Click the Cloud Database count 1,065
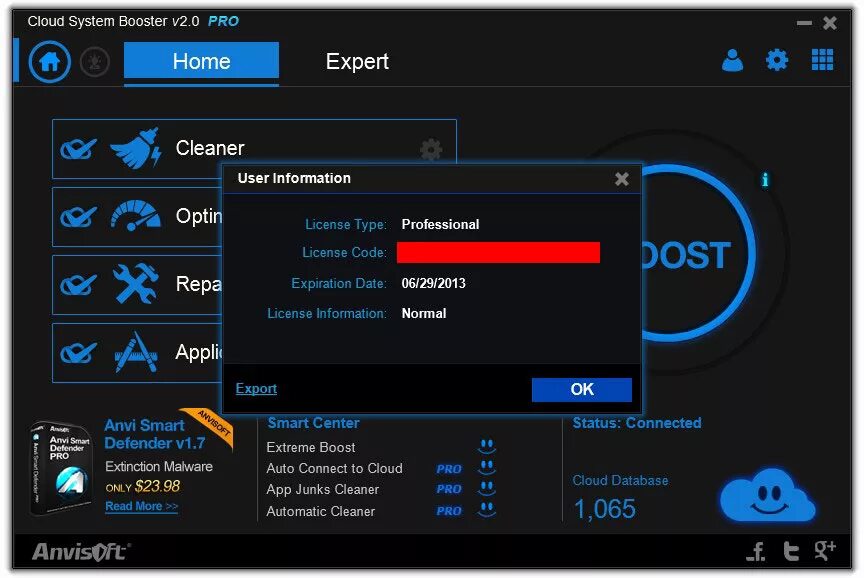 click(x=604, y=509)
